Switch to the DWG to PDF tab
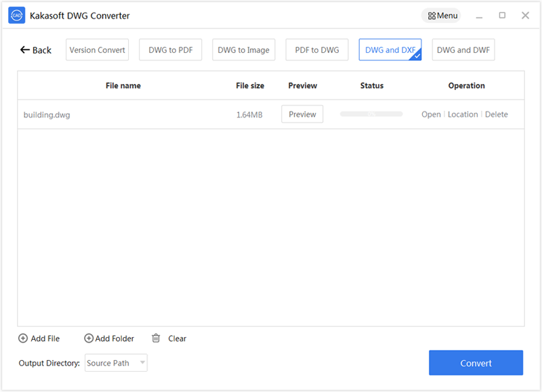 pos(171,49)
